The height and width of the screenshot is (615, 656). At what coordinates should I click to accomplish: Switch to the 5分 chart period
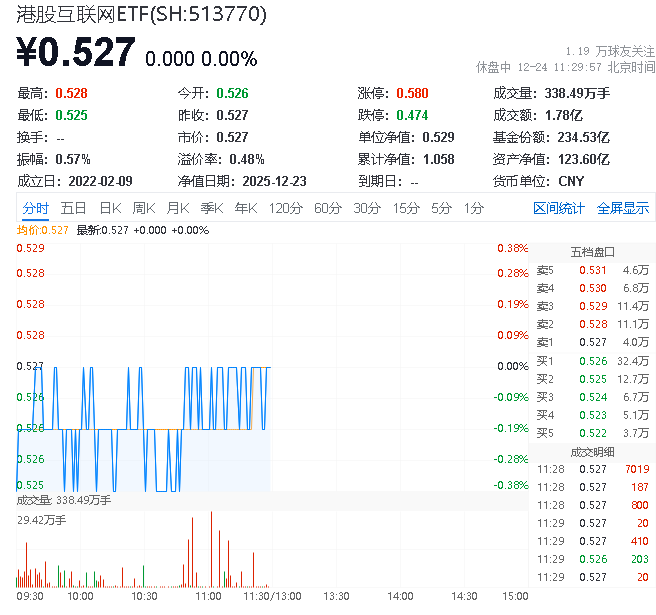[x=441, y=208]
